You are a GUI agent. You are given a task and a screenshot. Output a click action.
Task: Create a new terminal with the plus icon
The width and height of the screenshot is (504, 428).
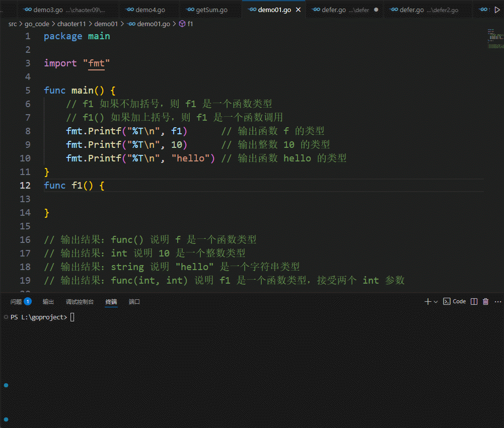[x=427, y=301]
